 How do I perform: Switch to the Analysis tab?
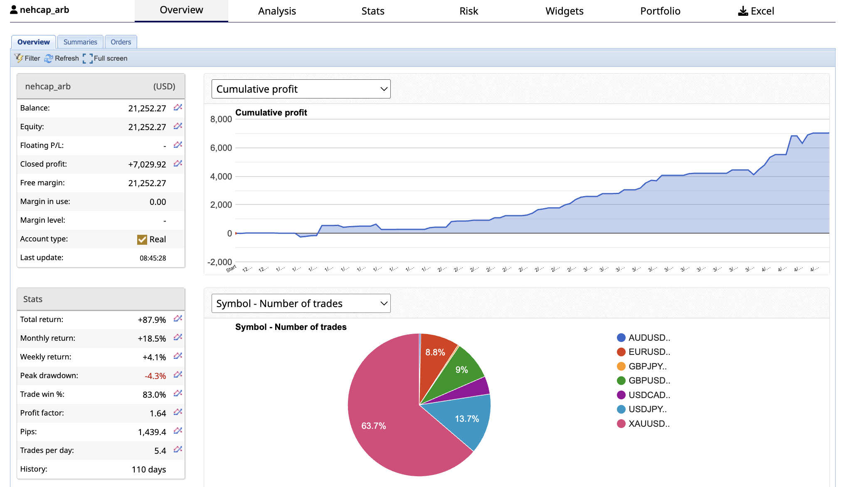pos(277,11)
